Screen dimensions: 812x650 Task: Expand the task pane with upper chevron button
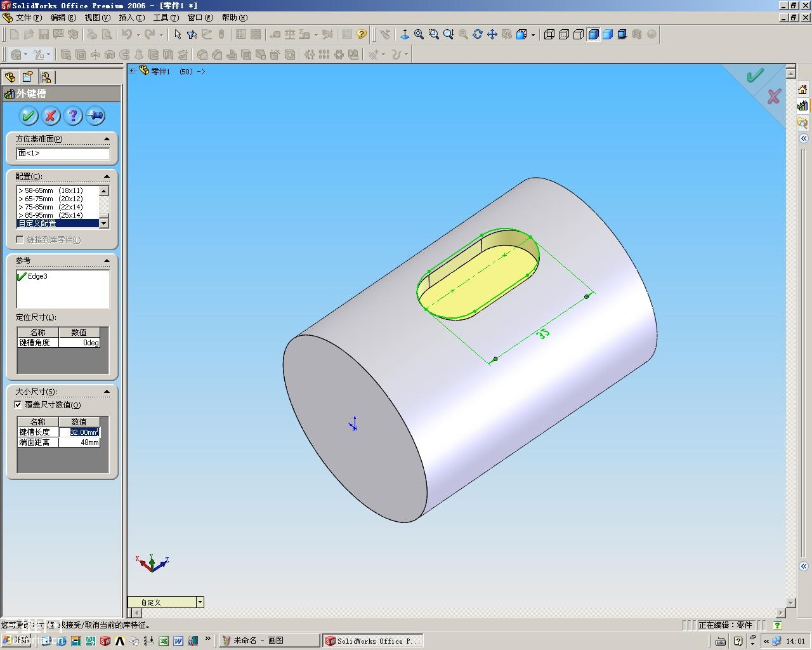803,138
